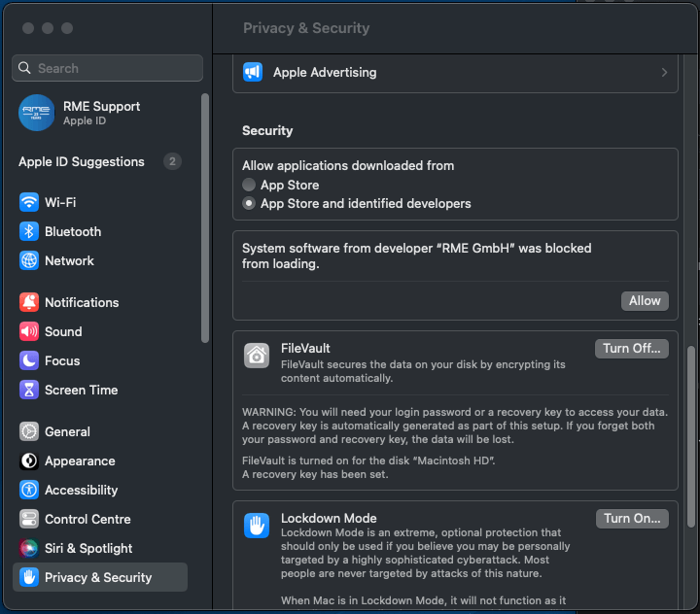Open Focus via the moon icon
This screenshot has width=700, height=614.
(x=29, y=360)
